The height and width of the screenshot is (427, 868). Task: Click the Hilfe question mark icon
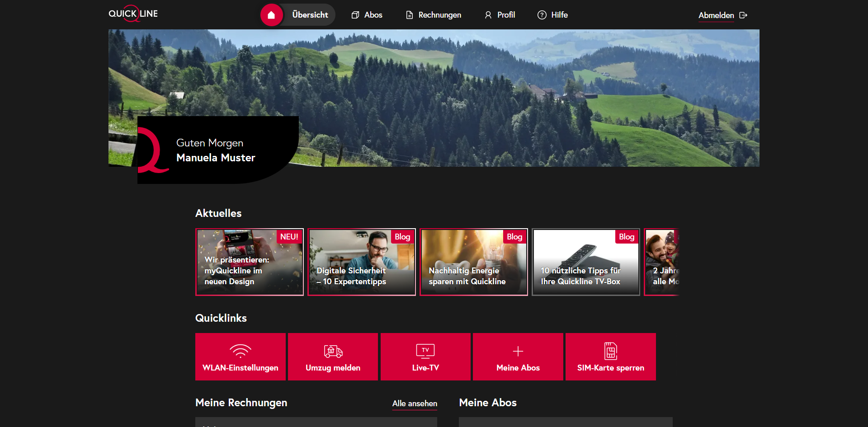pos(542,15)
